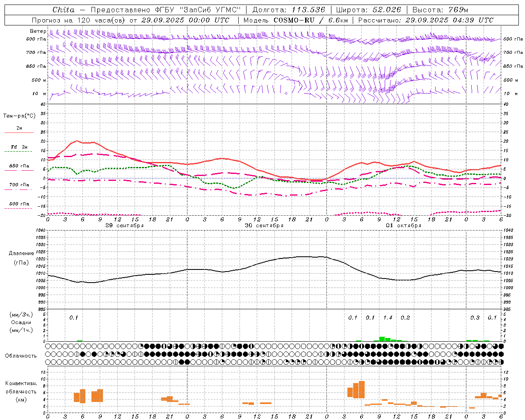
Task: Click the "Высота: 769м" header value
Action: pos(440,10)
